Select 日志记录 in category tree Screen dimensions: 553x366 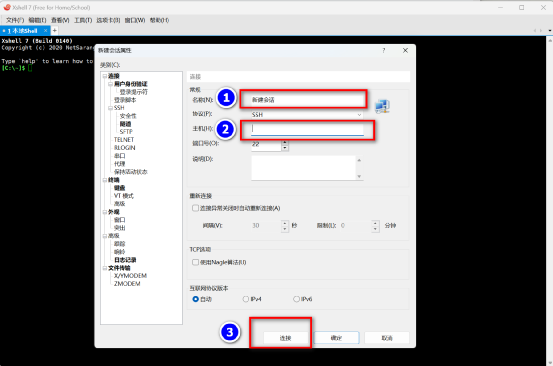pyautogui.click(x=125, y=260)
